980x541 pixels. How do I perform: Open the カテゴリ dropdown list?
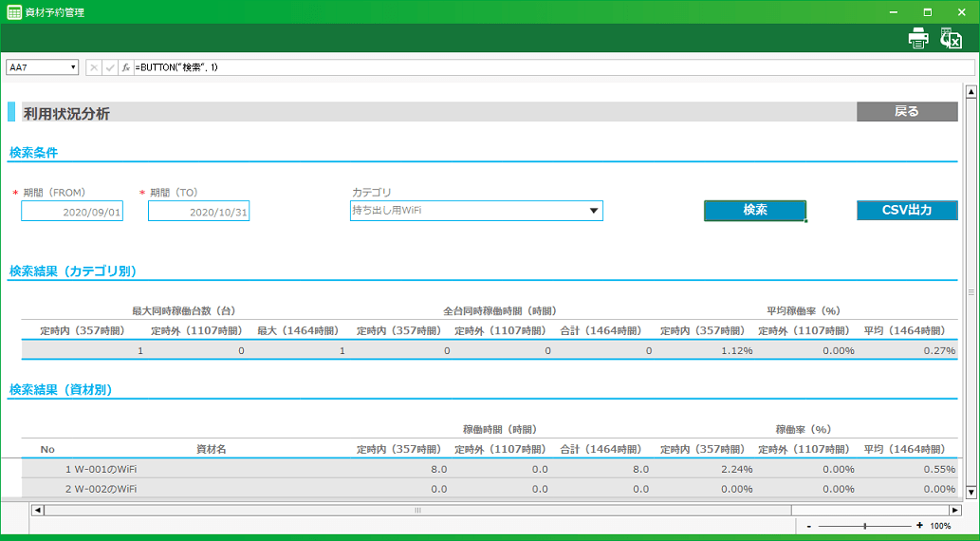pos(593,211)
